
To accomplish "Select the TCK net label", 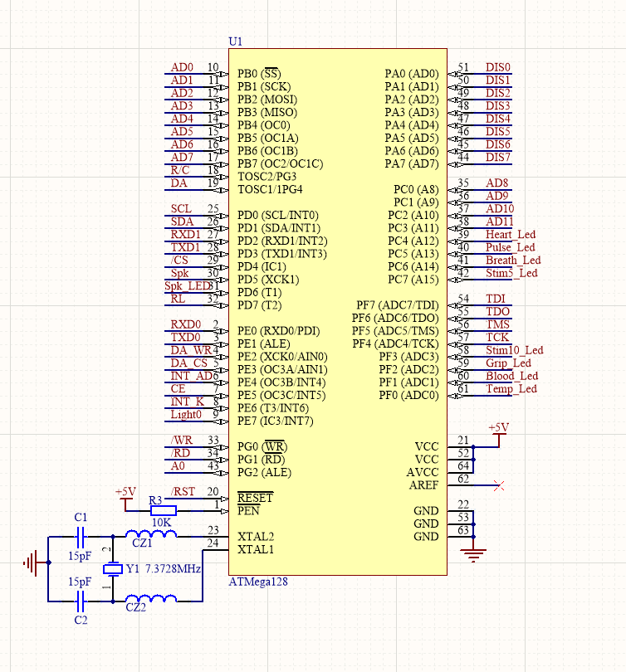I will [x=497, y=338].
